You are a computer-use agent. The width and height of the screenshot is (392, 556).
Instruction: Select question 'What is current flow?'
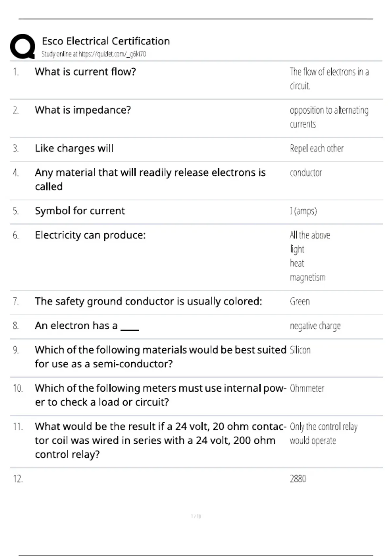coord(85,72)
